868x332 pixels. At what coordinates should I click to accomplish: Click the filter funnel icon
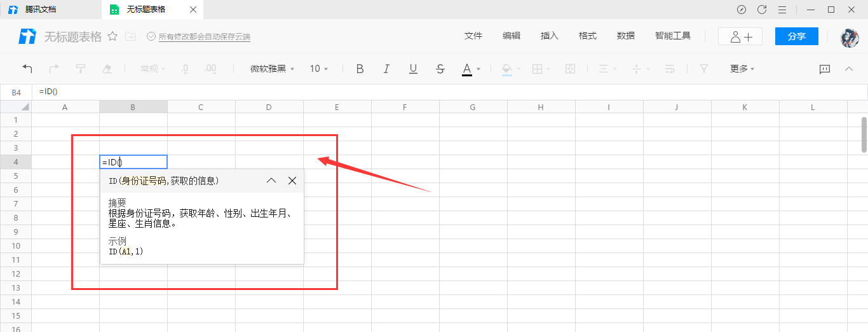pyautogui.click(x=703, y=69)
